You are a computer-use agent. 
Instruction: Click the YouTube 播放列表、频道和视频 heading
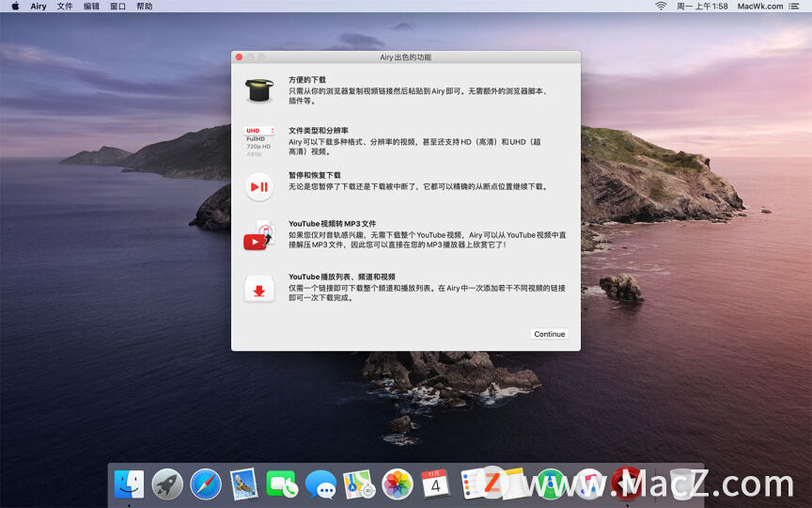[342, 277]
